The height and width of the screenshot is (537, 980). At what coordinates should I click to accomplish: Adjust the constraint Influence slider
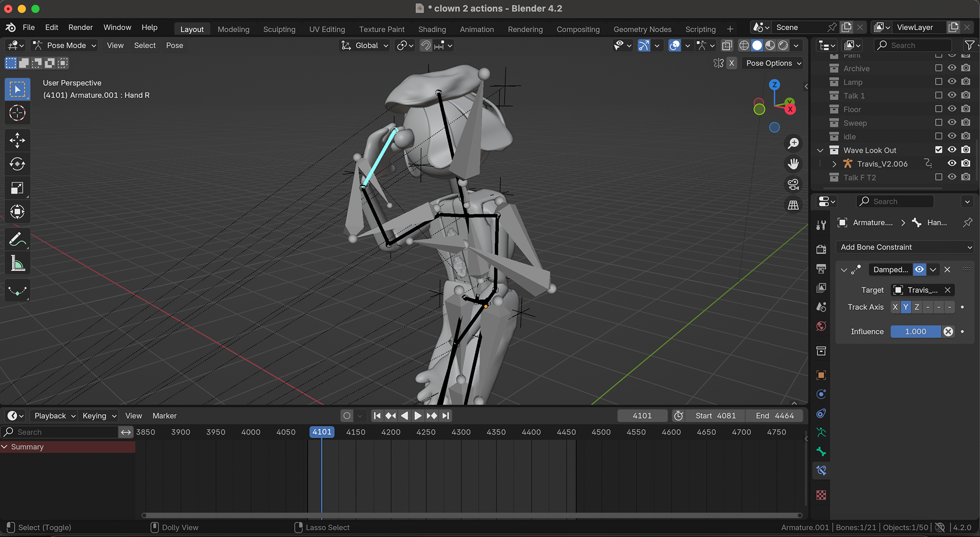point(916,331)
